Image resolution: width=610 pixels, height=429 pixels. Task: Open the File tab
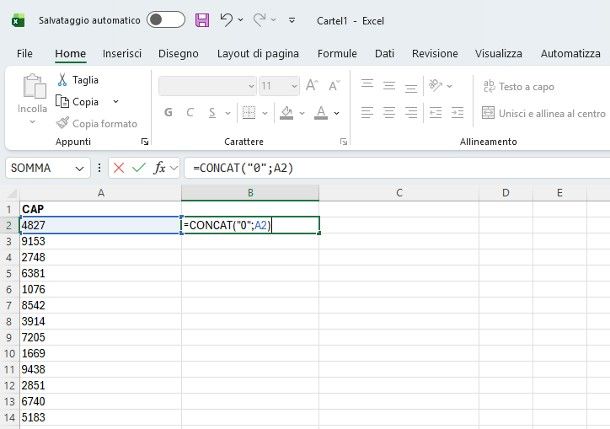tap(25, 53)
